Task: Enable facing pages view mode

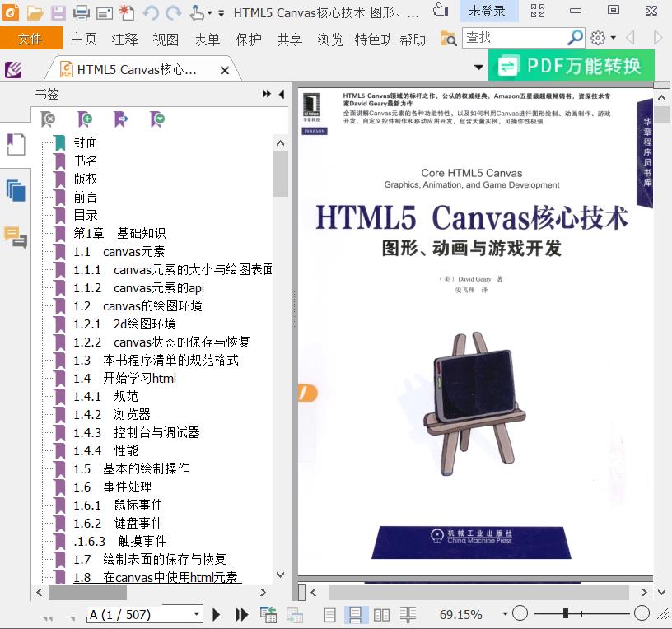Action: (x=381, y=615)
